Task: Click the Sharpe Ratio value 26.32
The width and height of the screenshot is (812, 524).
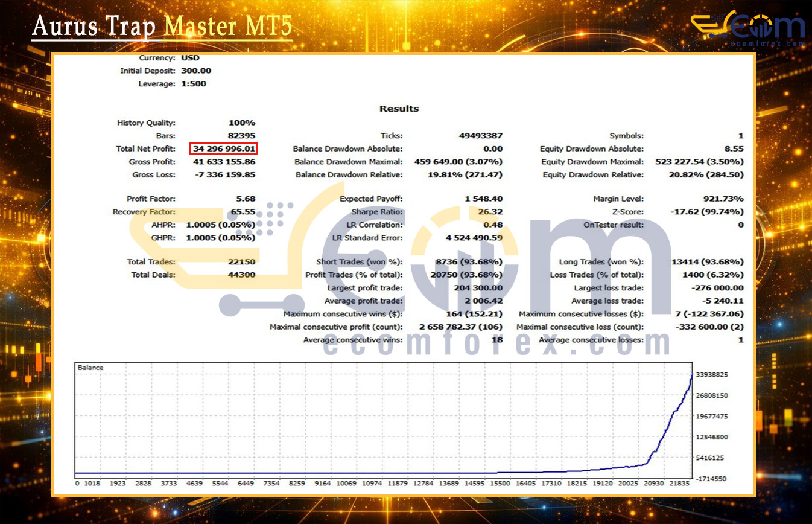Action: tap(490, 212)
